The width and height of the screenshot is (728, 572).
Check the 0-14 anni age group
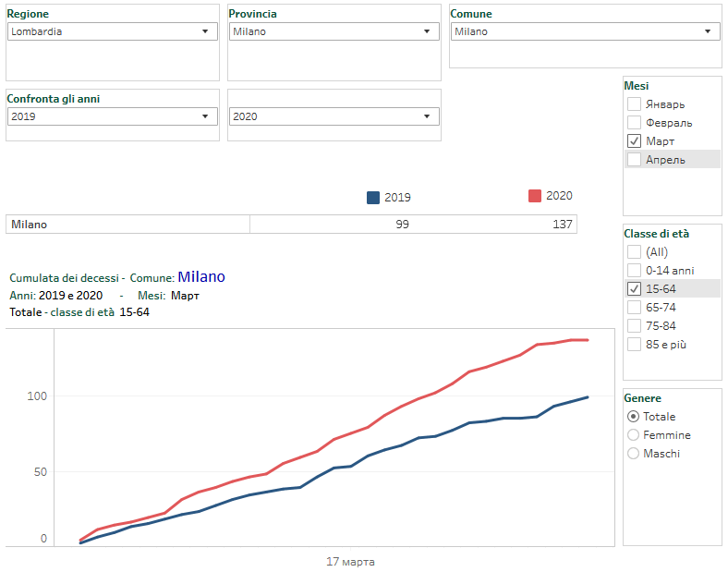pyautogui.click(x=634, y=271)
